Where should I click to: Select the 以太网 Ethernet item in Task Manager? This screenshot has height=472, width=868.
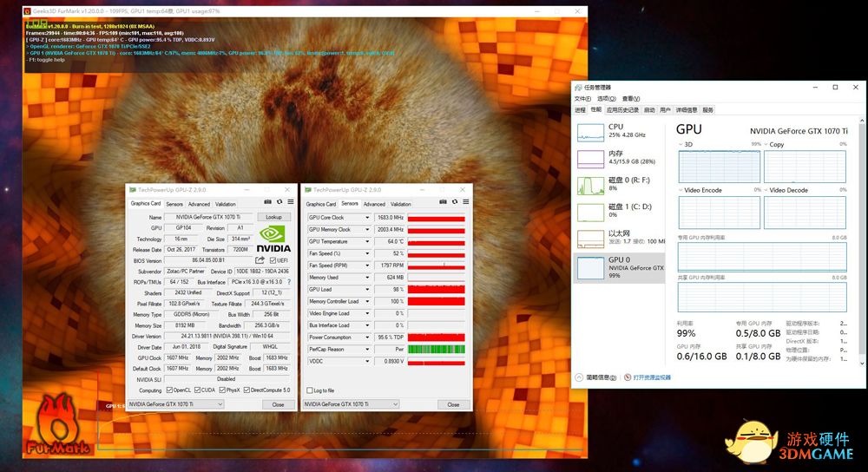tap(619, 238)
